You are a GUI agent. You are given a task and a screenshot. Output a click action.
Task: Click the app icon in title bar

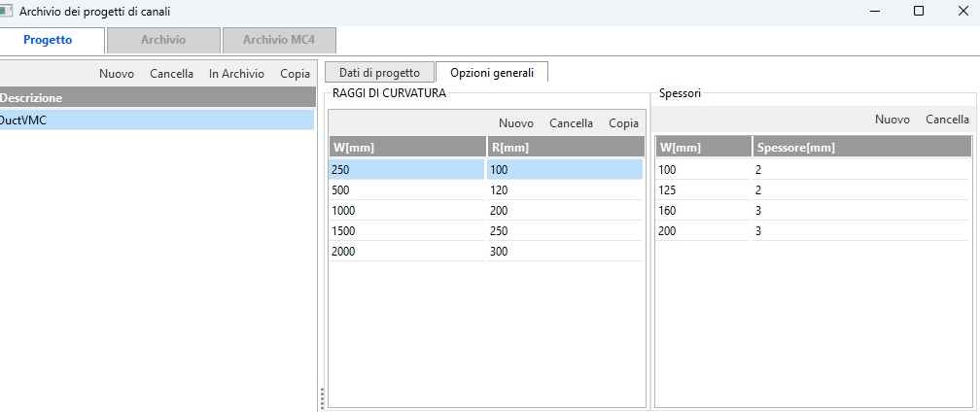point(6,11)
